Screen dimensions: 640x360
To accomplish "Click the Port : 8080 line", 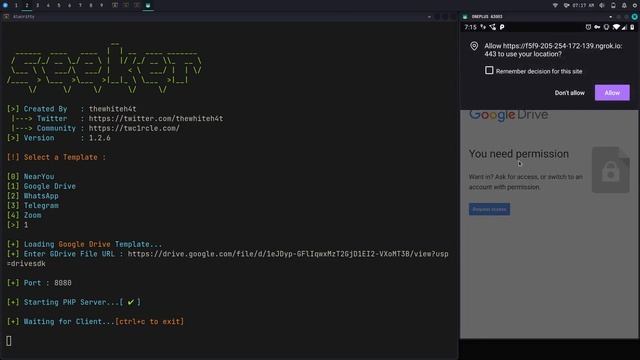I will pyautogui.click(x=39, y=282).
